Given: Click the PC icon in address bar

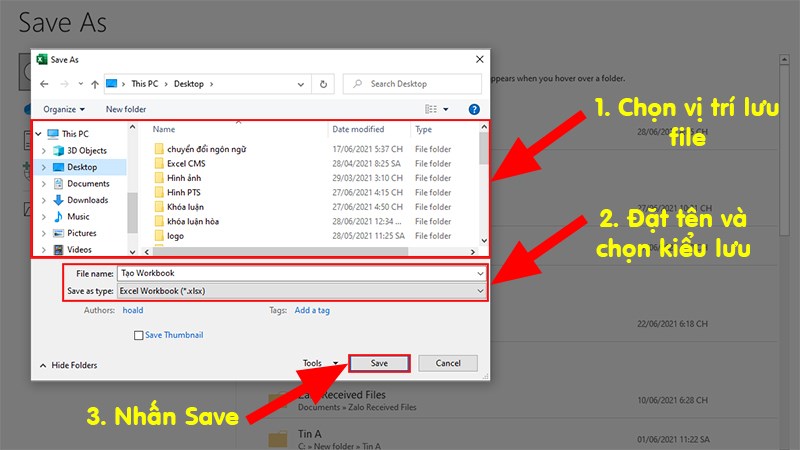Looking at the screenshot, I should [x=112, y=84].
